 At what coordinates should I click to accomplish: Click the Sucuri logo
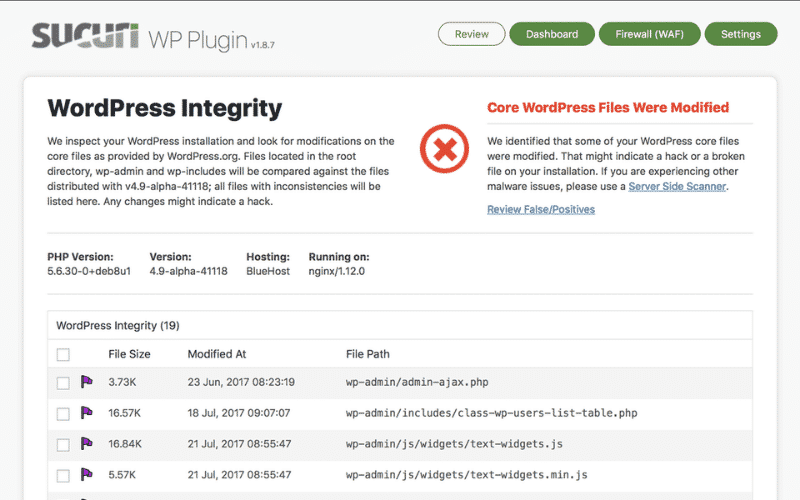pos(85,36)
